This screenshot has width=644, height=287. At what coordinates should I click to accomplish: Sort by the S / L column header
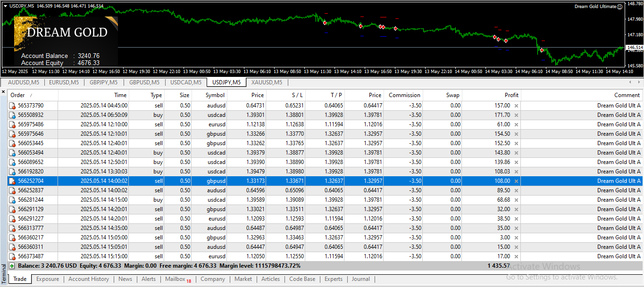285,95
